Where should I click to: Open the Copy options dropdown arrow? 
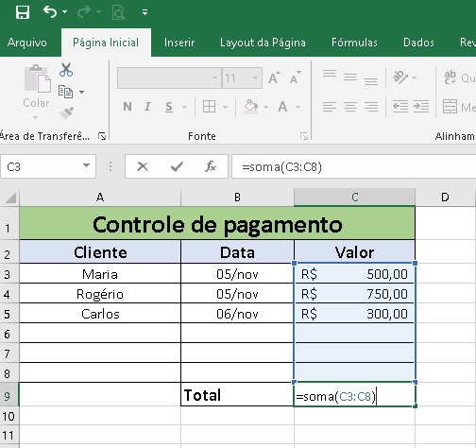click(x=81, y=92)
